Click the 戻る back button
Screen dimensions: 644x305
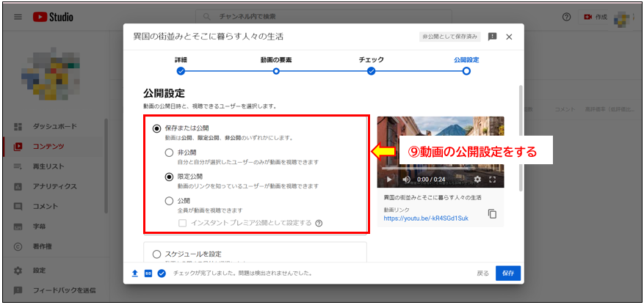[482, 273]
